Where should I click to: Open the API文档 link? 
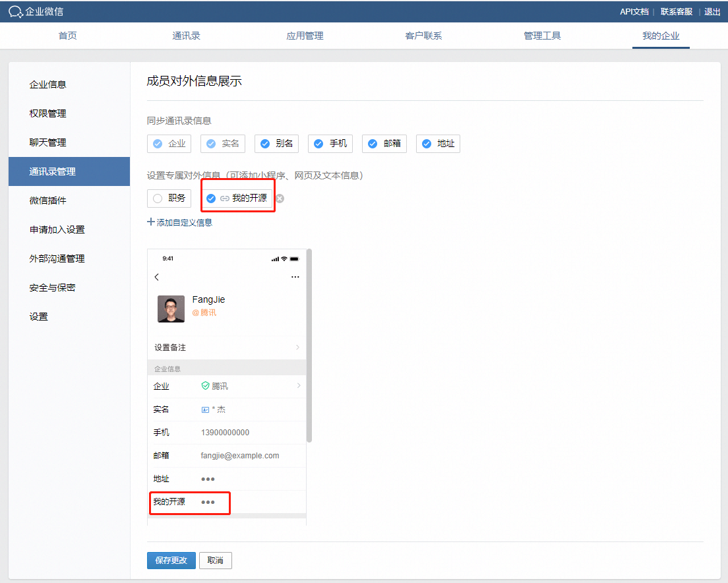tap(634, 12)
